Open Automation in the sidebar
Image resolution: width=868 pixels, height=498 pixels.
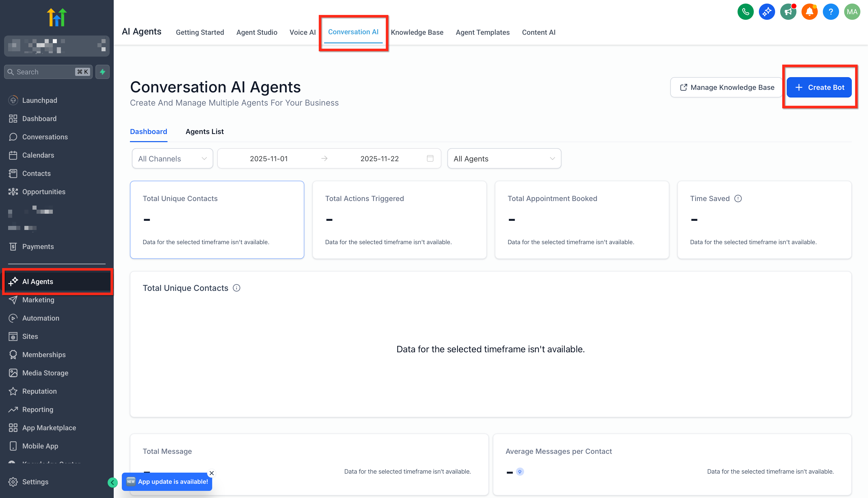41,318
